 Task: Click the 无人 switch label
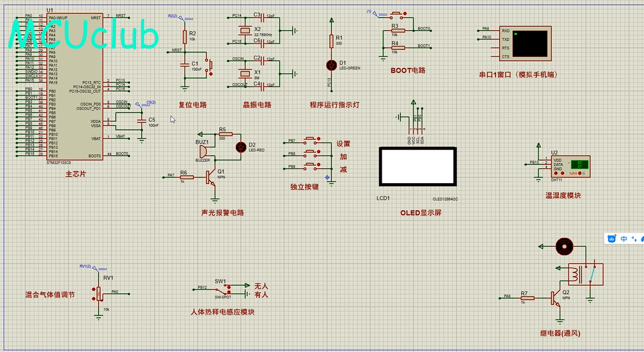tap(261, 286)
